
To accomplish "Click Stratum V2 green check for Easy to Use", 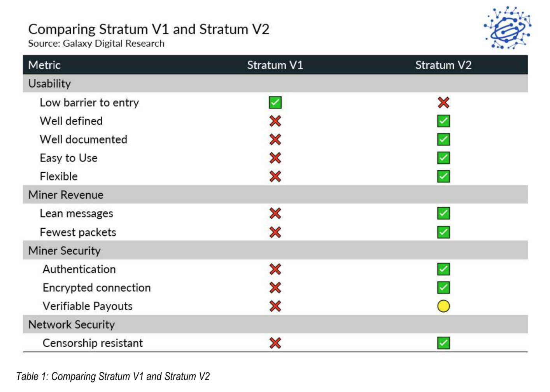I will click(443, 158).
